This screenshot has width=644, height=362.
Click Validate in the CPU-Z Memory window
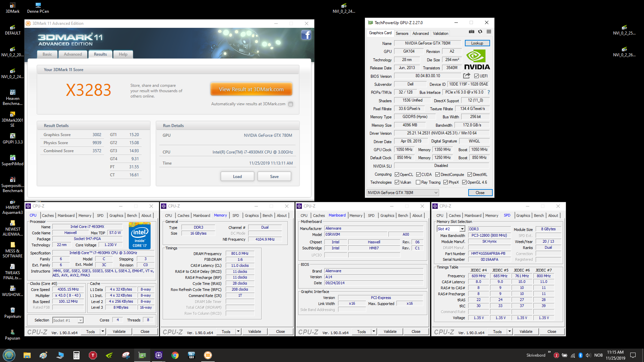point(255,331)
